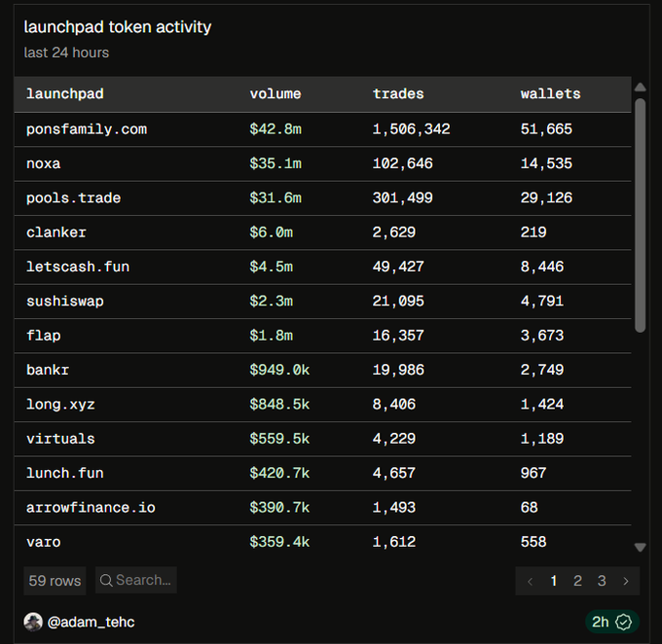
Task: Select the flap launchpad cell
Action: coord(44,336)
